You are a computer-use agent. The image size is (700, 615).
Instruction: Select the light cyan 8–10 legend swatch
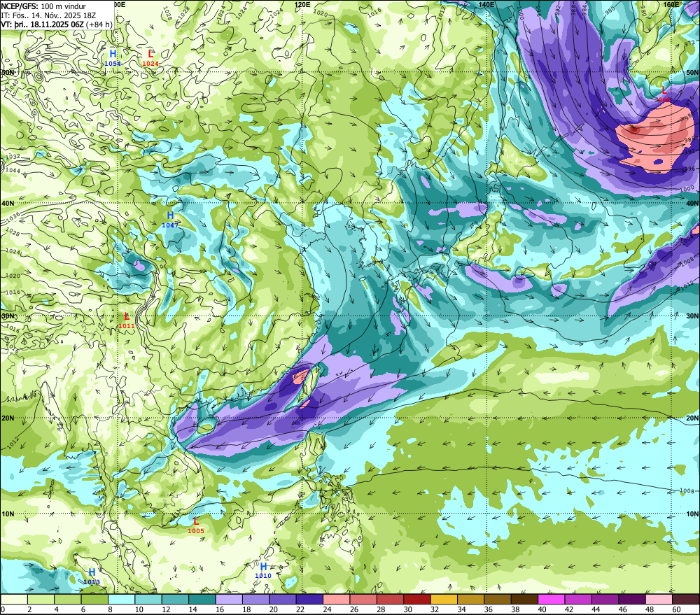(x=121, y=599)
